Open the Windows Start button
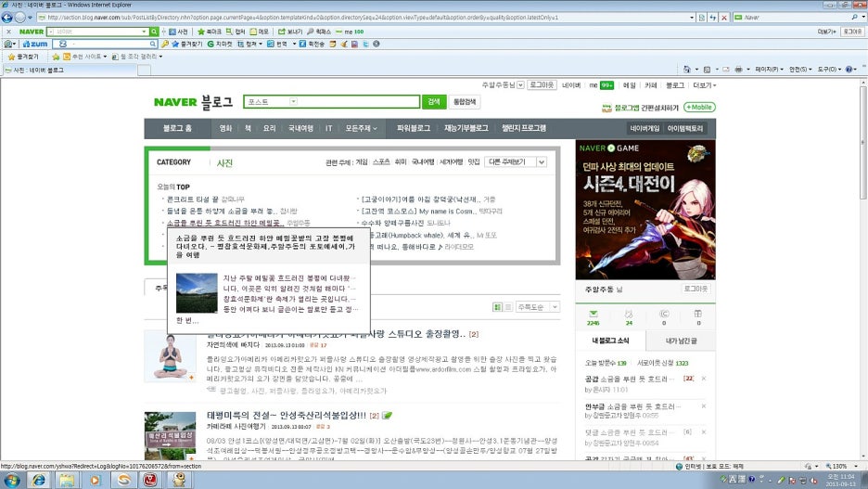868x489 pixels. tap(10, 480)
